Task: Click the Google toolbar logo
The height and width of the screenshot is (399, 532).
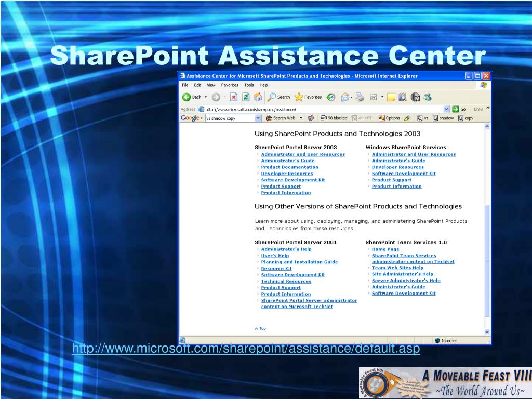Action: 190,118
